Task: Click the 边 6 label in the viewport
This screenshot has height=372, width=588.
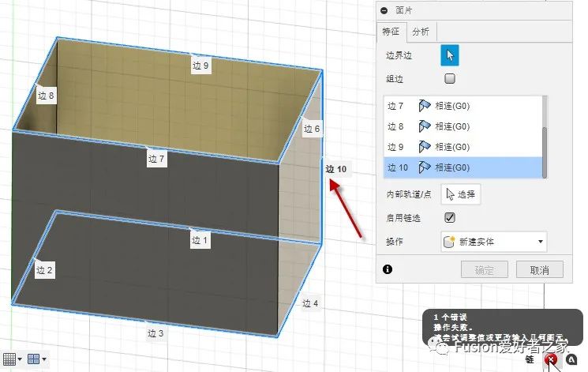Action: (x=312, y=129)
